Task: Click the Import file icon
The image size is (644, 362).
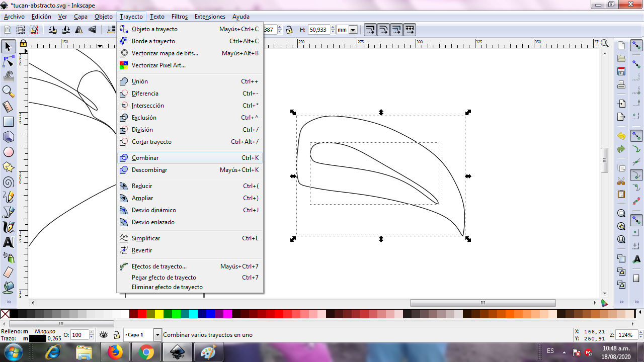Action: 621,104
